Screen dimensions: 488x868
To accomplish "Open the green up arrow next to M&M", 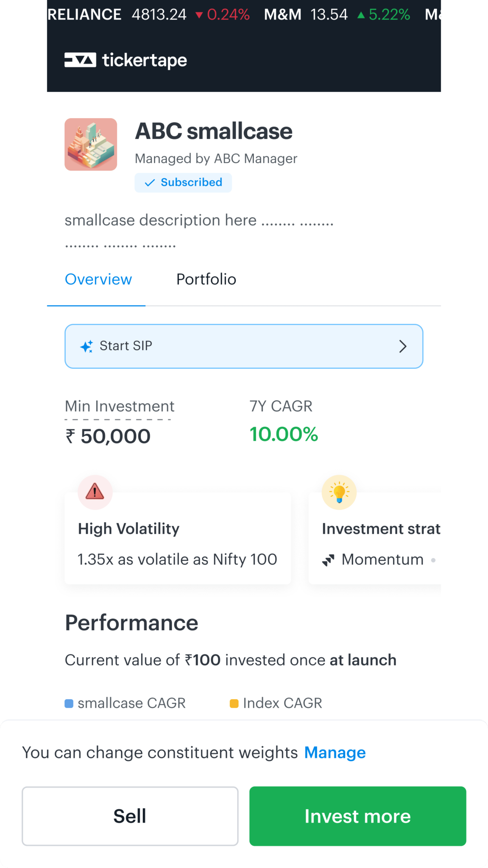I will point(361,14).
